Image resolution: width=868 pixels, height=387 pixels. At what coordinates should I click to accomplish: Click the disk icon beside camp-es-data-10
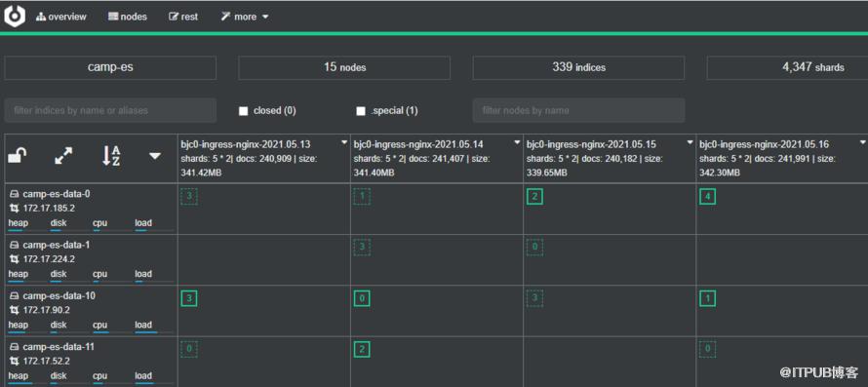(14, 296)
